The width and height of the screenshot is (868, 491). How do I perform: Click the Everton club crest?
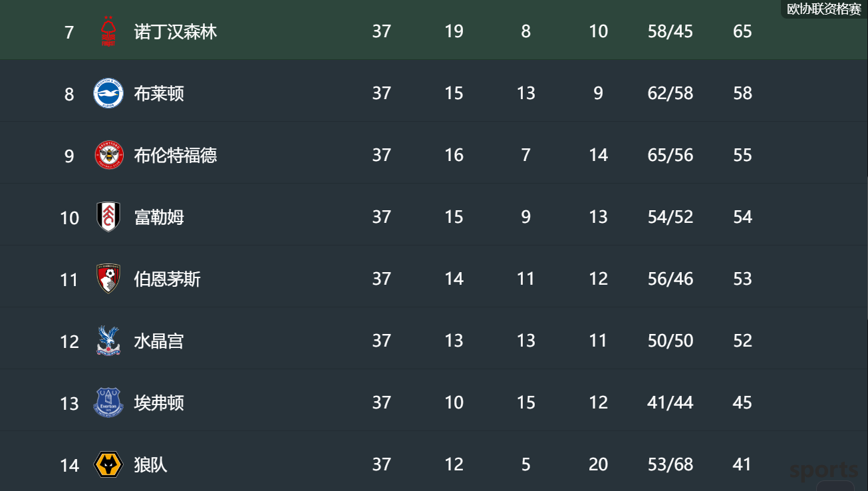tap(108, 403)
